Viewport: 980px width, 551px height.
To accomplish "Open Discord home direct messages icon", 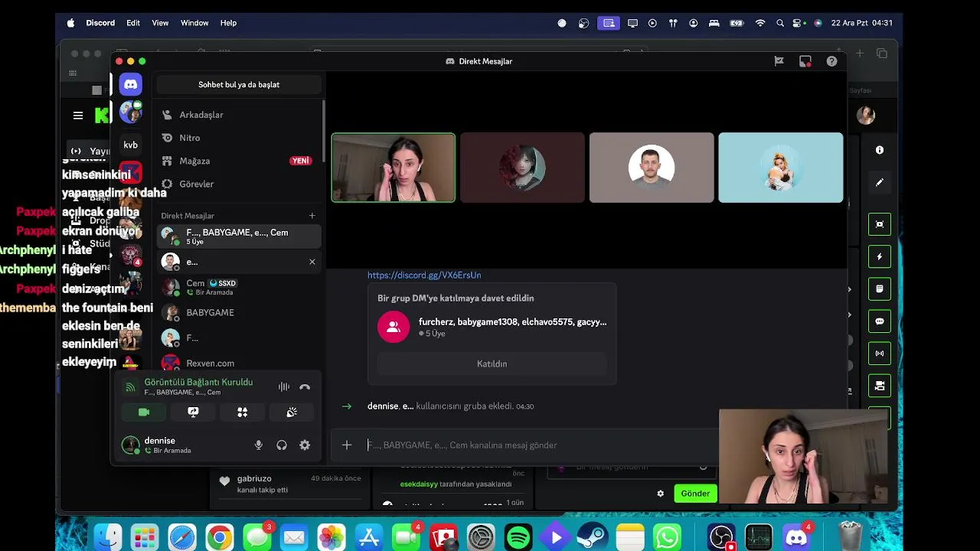I will pos(130,84).
